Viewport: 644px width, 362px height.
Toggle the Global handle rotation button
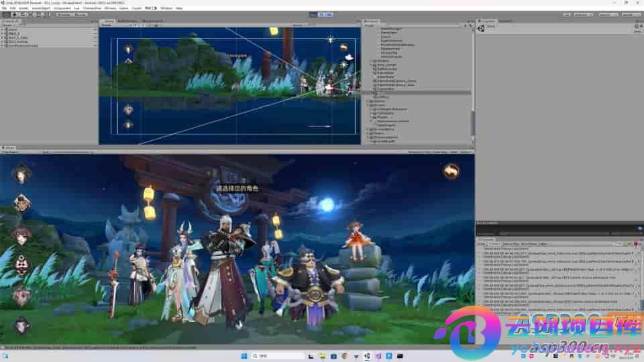tap(80, 14)
